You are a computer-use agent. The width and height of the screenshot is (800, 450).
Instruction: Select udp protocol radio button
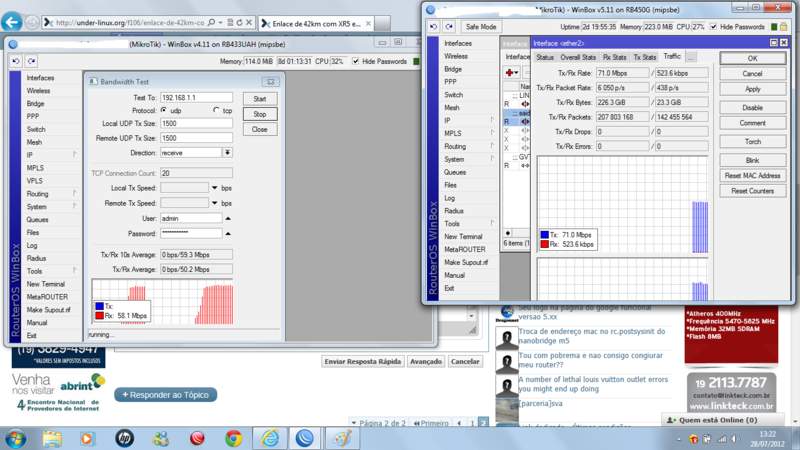[x=164, y=110]
